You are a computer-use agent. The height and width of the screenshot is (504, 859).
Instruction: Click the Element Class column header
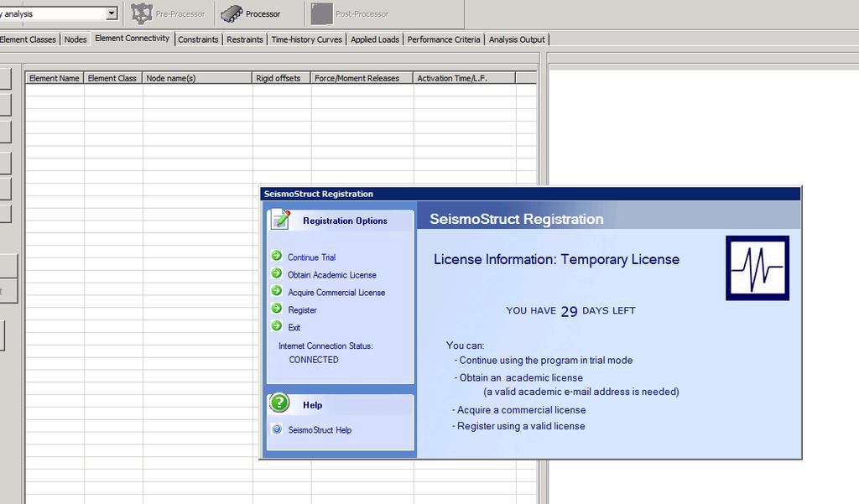tap(113, 78)
